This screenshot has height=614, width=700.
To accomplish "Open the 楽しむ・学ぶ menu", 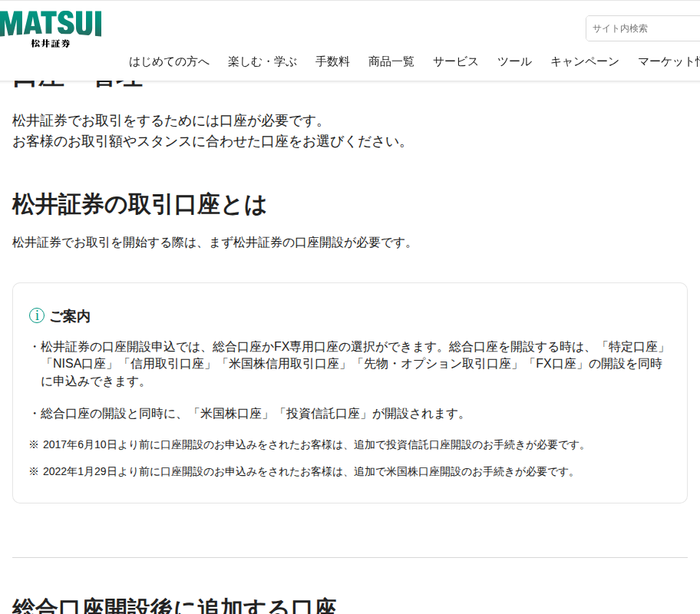I will pyautogui.click(x=262, y=61).
